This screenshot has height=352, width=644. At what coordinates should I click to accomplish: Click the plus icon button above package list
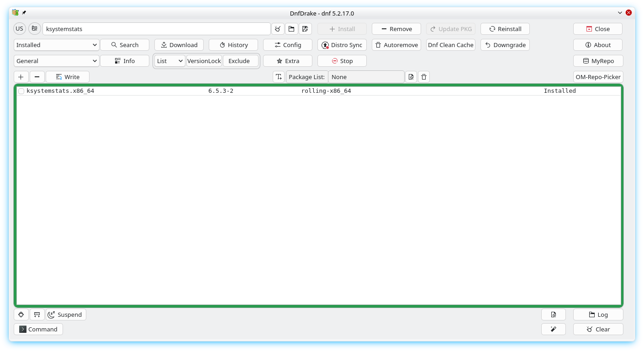(x=21, y=77)
